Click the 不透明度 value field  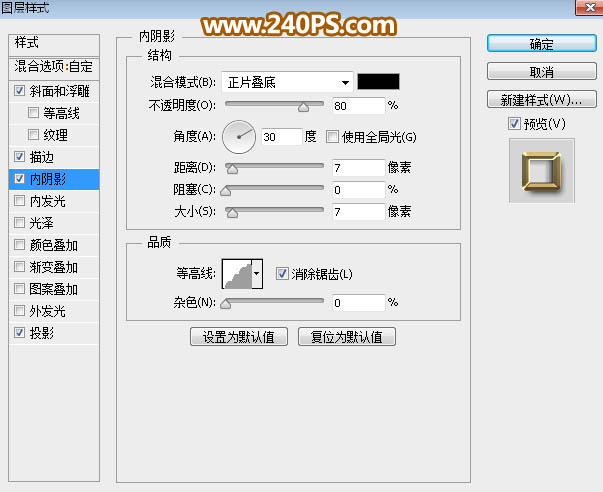click(358, 105)
